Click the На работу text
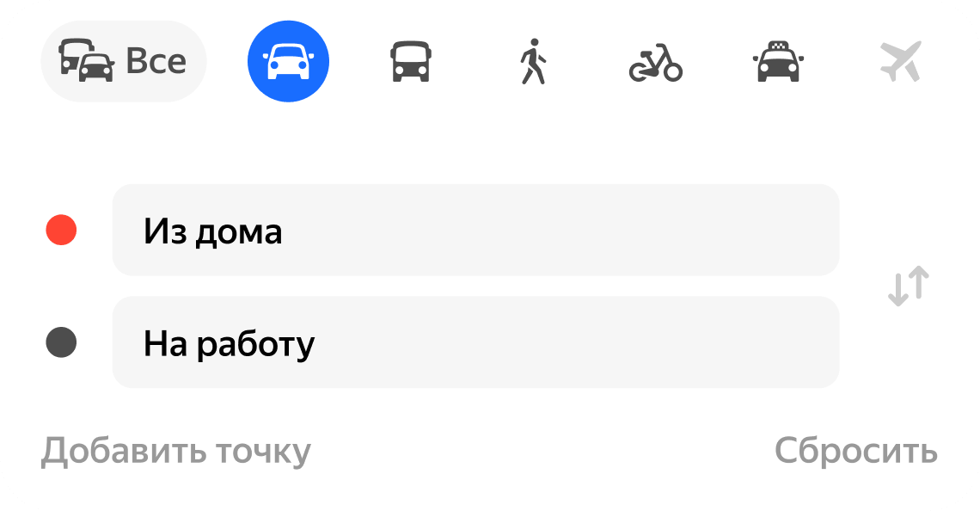980x511 pixels. coord(229,344)
